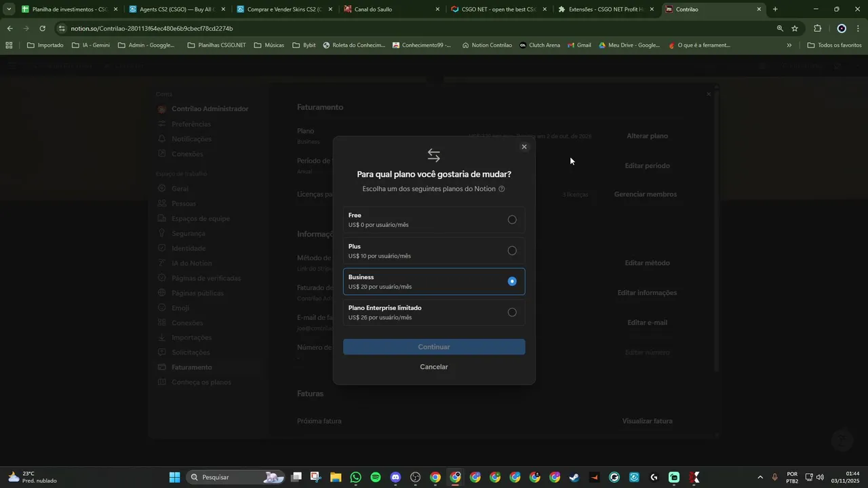Close the Canal do Saullo tab

437,9
